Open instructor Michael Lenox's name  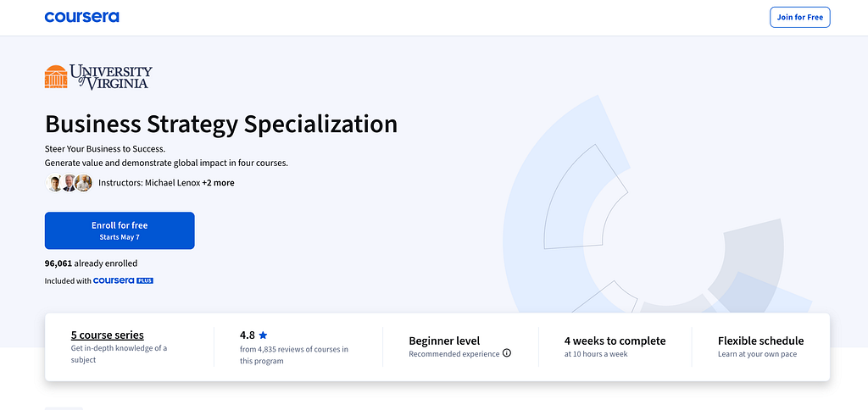pyautogui.click(x=173, y=183)
